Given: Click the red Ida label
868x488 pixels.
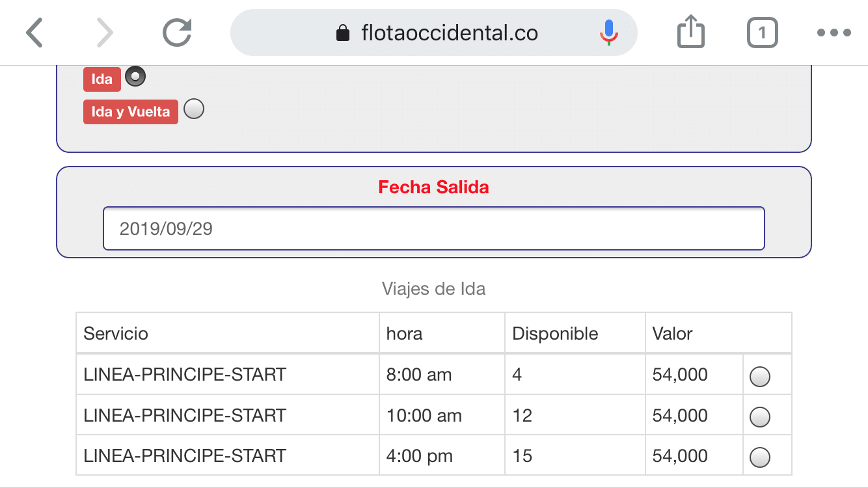Looking at the screenshot, I should 102,79.
